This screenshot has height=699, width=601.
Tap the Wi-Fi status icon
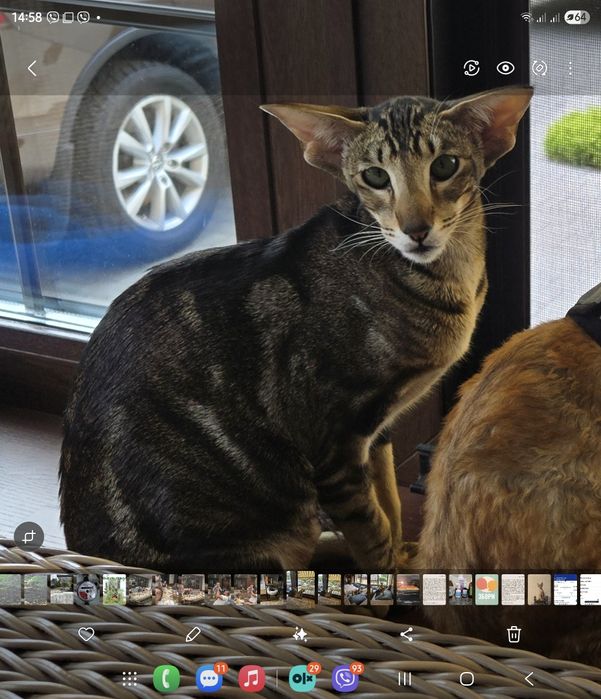526,17
